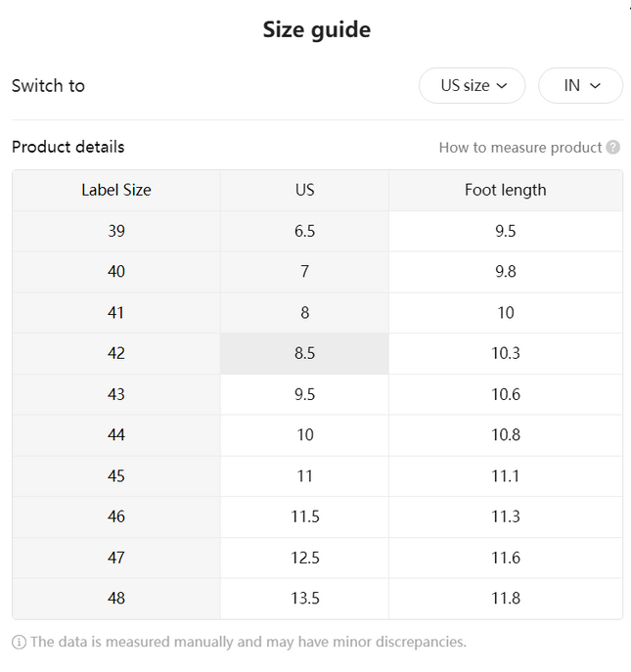Click the question mark help icon

coord(613,148)
